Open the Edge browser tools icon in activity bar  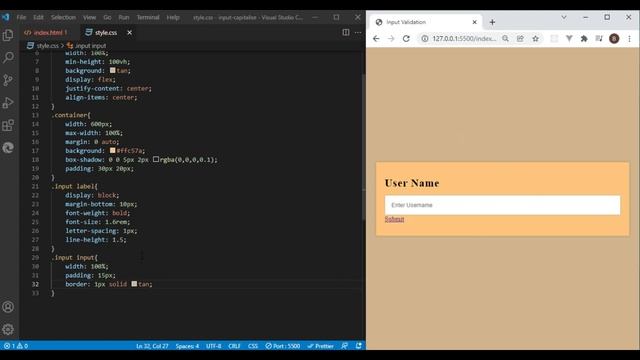click(x=8, y=147)
